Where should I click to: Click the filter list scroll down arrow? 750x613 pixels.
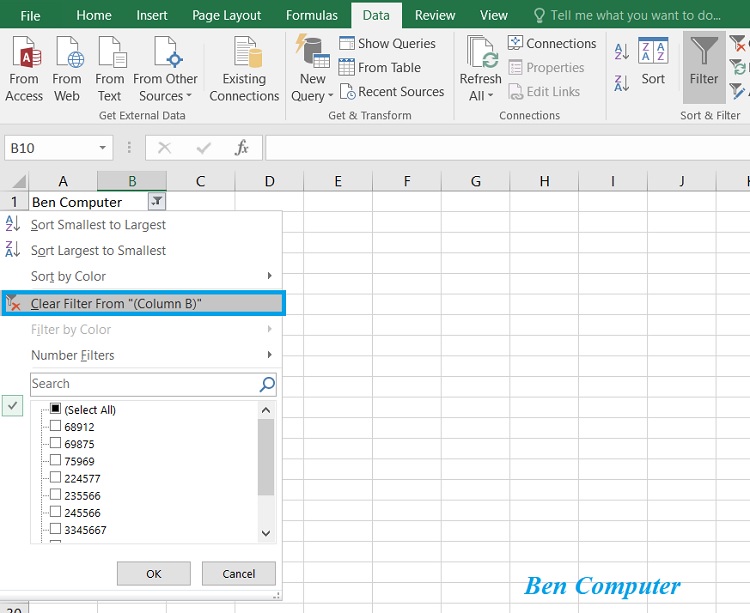(266, 533)
